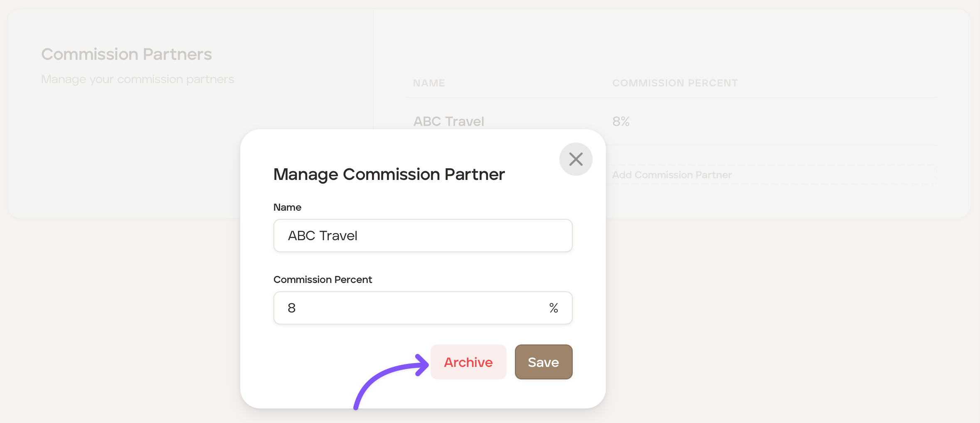Click the Name field label

(x=287, y=207)
